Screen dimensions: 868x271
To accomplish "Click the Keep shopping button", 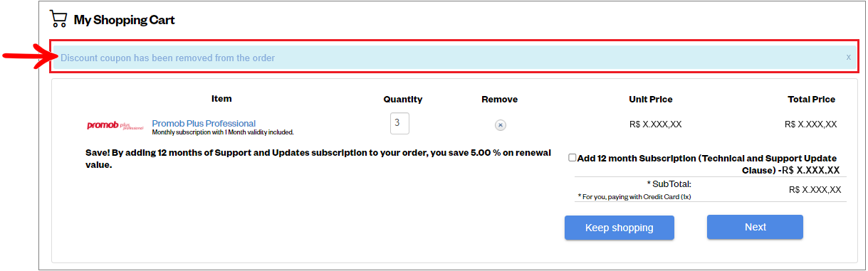I will 619,228.
